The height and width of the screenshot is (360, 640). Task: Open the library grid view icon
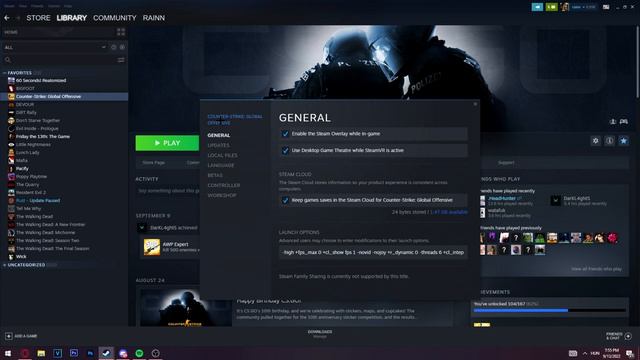pyautogui.click(x=121, y=32)
